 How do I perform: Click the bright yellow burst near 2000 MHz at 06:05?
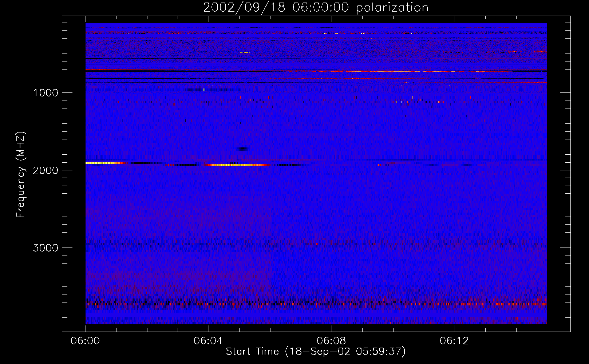pos(237,165)
